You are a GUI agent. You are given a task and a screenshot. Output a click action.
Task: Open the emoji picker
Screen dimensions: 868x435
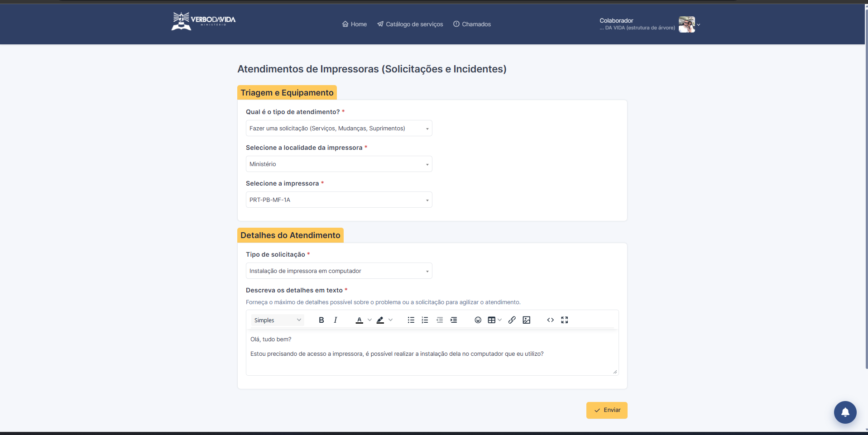coord(478,320)
